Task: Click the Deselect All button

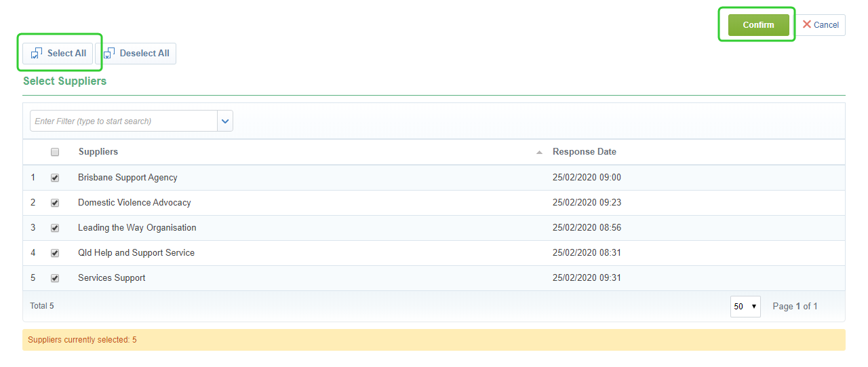Action: pyautogui.click(x=136, y=54)
